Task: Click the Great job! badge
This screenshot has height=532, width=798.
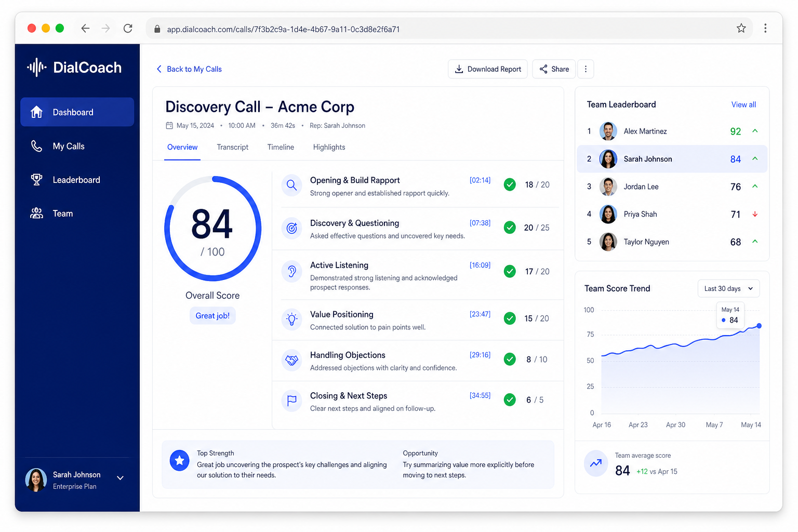Action: (x=212, y=315)
